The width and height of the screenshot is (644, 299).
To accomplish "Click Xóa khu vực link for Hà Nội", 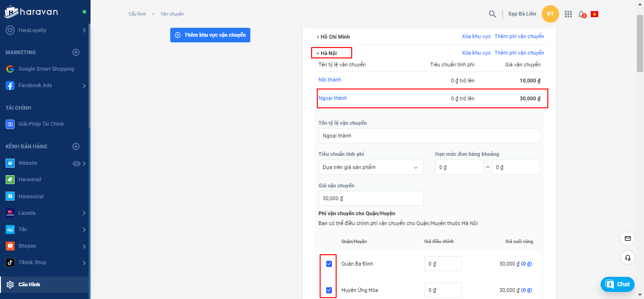I will (x=476, y=53).
